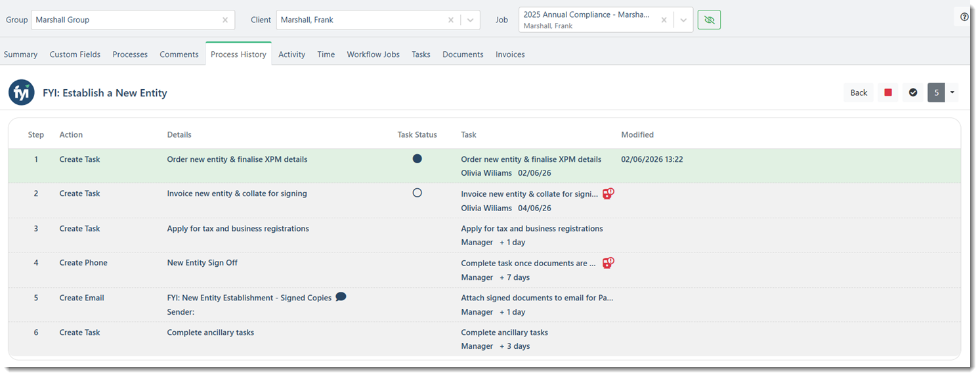Open the dropdown arrow next to 5
Screen dimensions: 980x377
point(952,92)
